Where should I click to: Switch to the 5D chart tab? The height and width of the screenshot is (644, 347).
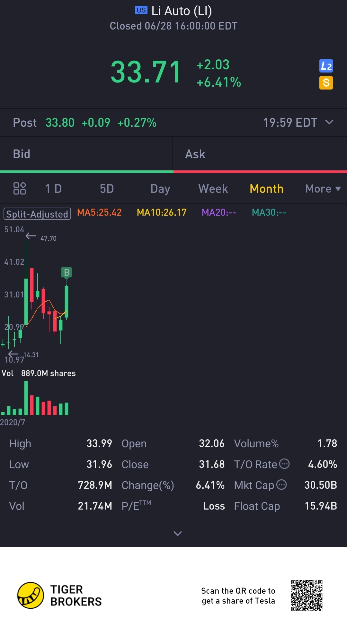(x=107, y=189)
